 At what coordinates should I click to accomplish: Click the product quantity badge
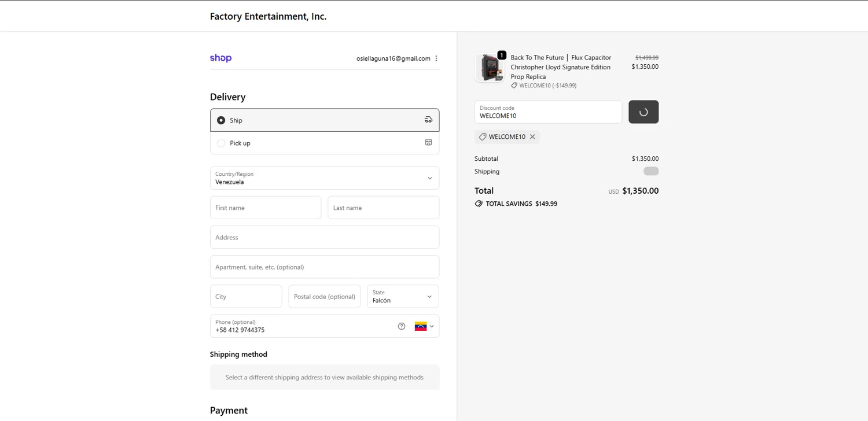[x=502, y=56]
